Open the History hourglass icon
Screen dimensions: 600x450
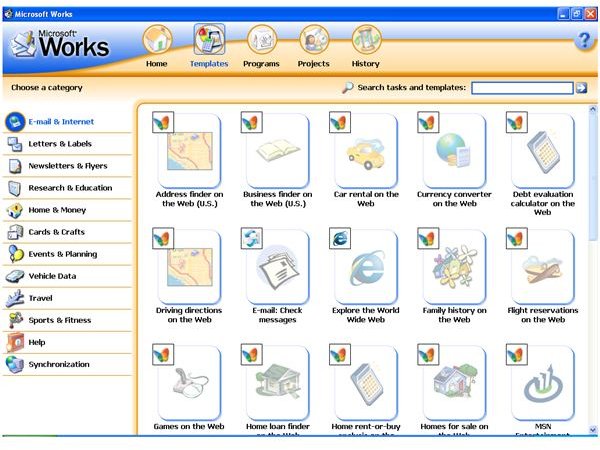pyautogui.click(x=366, y=39)
